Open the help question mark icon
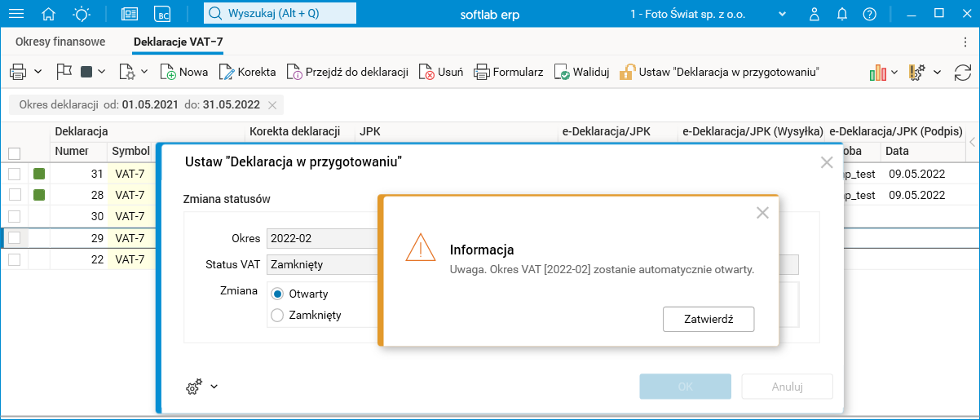 870,14
